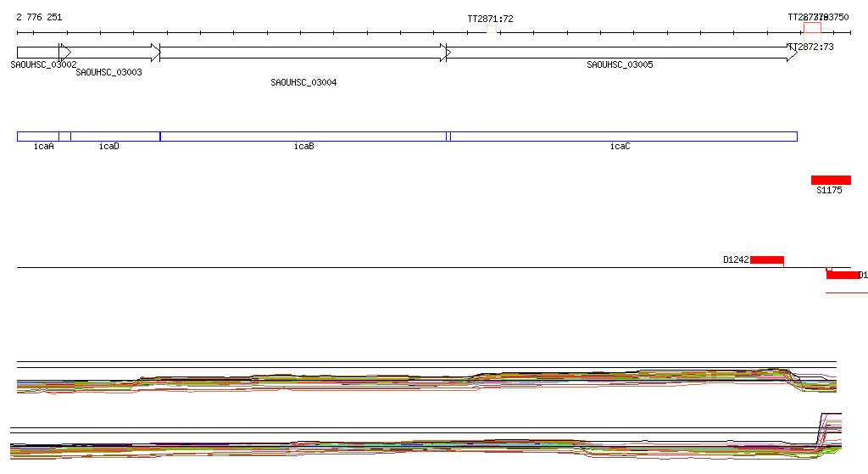868x474 pixels.
Task: Choose the icaB blue annotation box
Action: pos(303,137)
